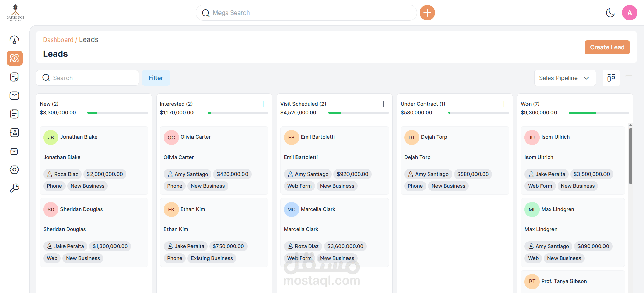
Task: Add a lead to the New column
Action: click(143, 104)
